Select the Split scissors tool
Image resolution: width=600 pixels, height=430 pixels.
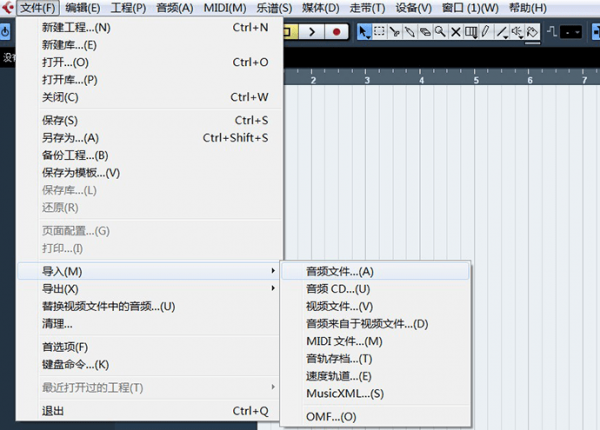click(x=395, y=32)
